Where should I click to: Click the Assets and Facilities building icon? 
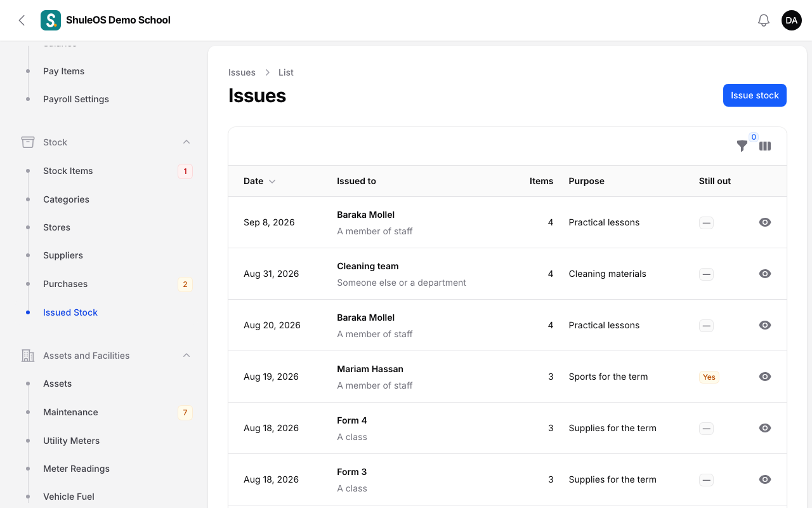click(28, 356)
